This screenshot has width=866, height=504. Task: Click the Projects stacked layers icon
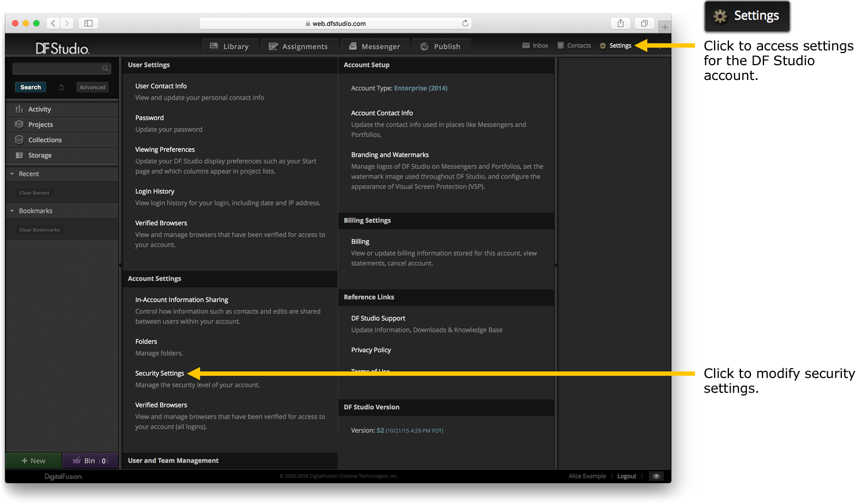tap(19, 124)
